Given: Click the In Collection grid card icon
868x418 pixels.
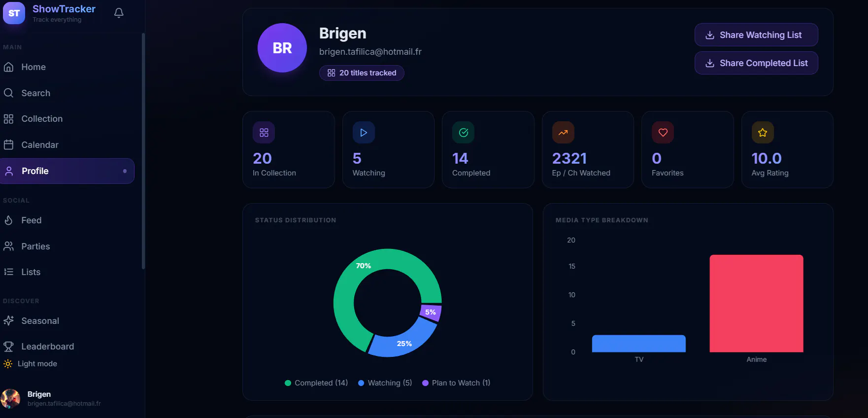Looking at the screenshot, I should 264,133.
